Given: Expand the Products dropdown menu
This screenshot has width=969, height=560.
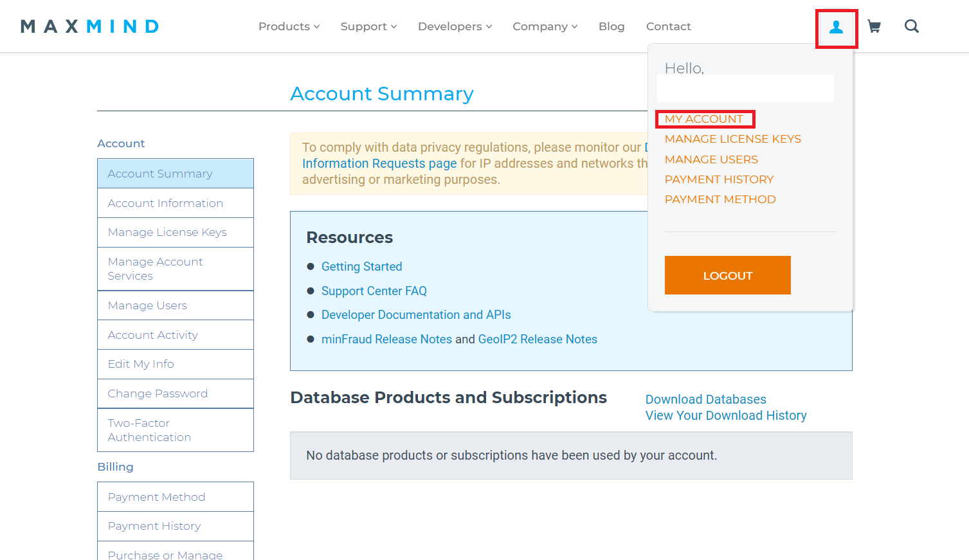Looking at the screenshot, I should 289,26.
